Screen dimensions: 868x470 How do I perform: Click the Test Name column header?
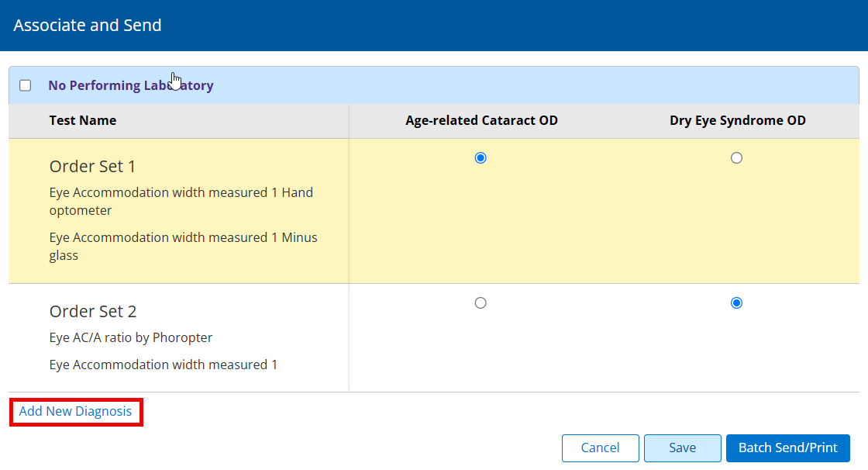[83, 120]
